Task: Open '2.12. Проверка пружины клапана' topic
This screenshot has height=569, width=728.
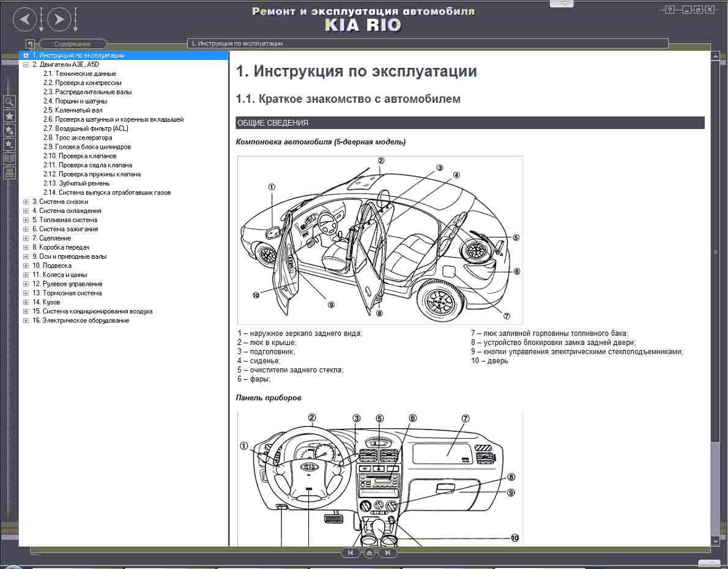Action: pyautogui.click(x=92, y=174)
